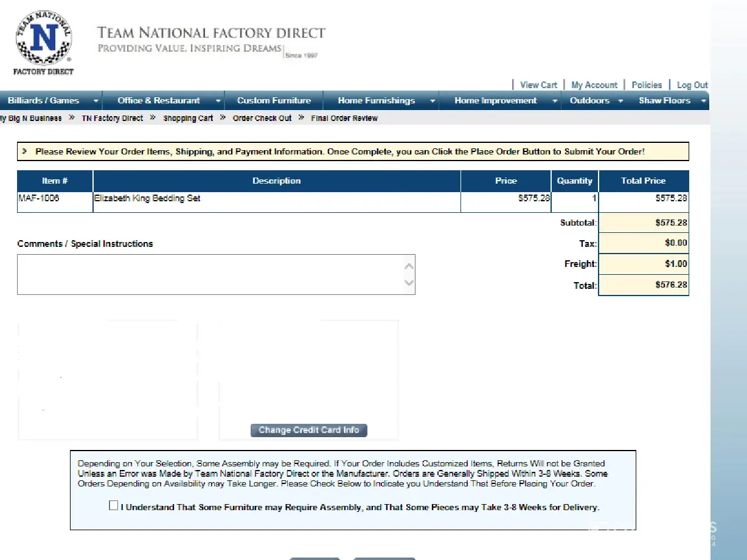Expand the Billiards / Games dropdown arrow
Viewport: 747px width, 560px height.
point(96,101)
